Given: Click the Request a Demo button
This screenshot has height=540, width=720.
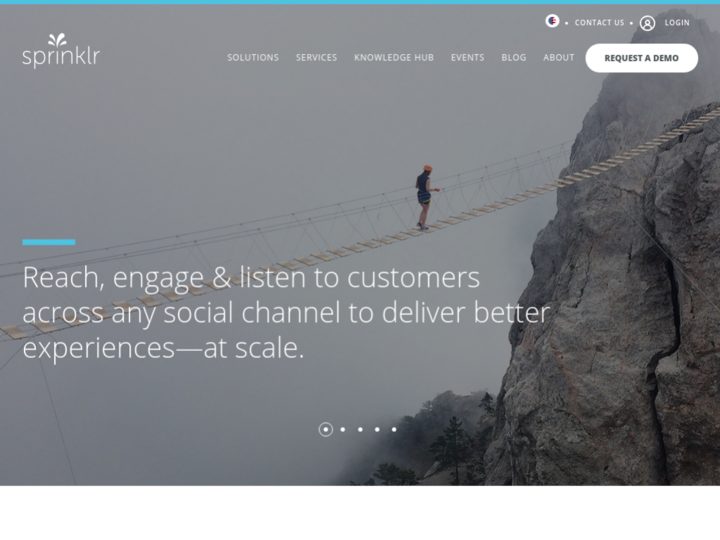Looking at the screenshot, I should click(641, 58).
